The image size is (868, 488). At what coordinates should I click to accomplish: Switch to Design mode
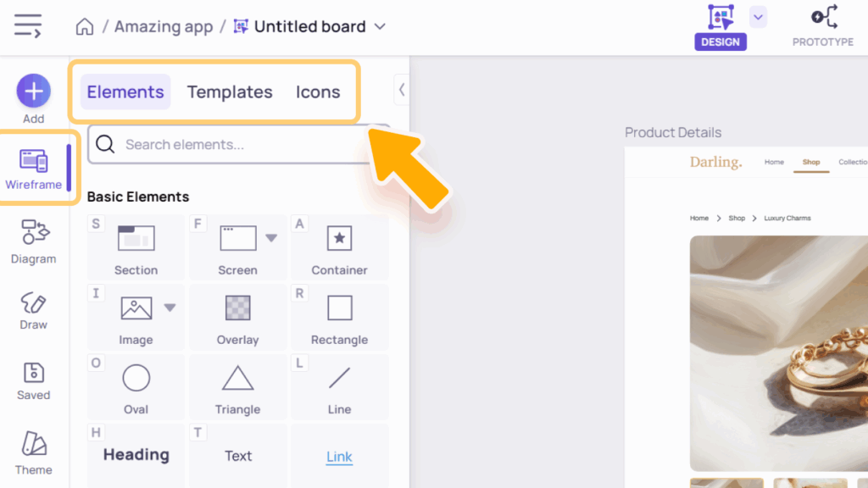[x=721, y=25]
